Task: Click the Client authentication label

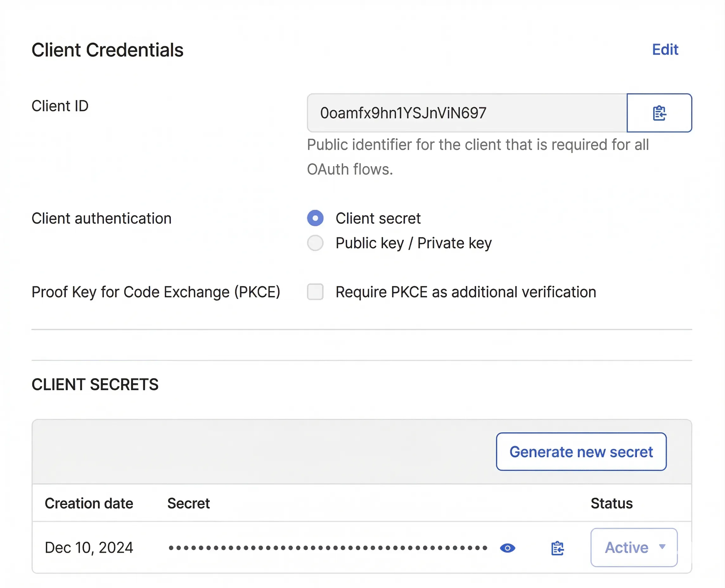Action: [x=101, y=219]
